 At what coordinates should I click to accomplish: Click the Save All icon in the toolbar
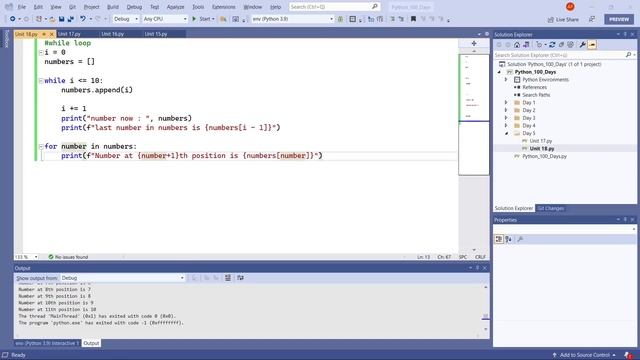[x=71, y=19]
